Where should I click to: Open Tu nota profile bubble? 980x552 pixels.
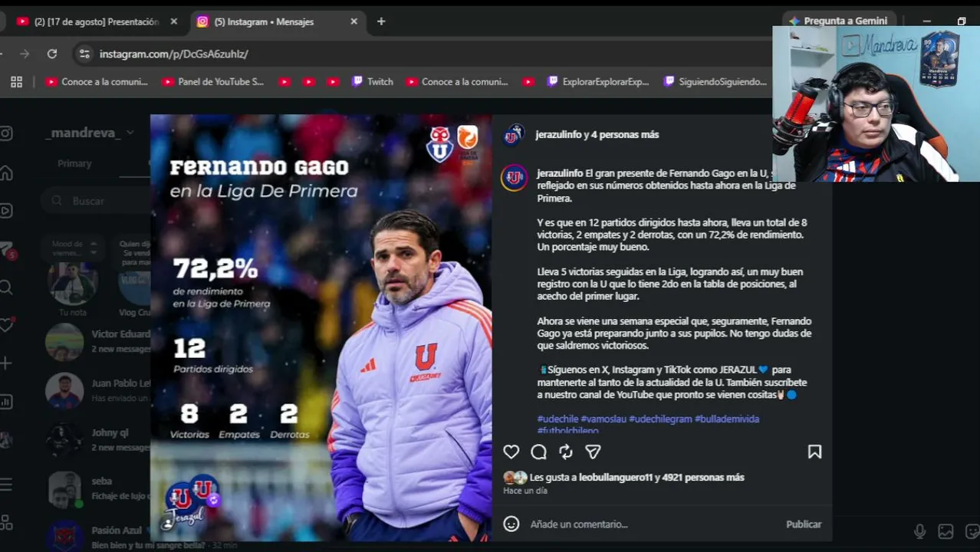click(73, 284)
